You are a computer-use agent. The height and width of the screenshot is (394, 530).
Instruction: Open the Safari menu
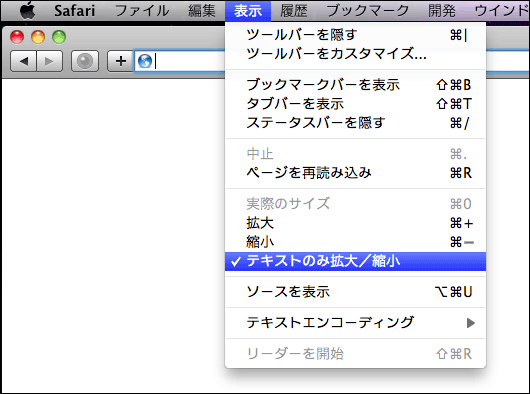[74, 10]
